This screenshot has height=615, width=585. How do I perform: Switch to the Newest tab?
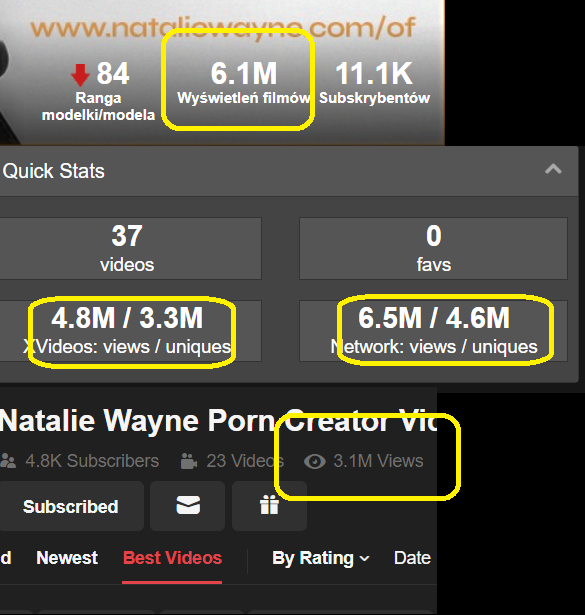[67, 558]
